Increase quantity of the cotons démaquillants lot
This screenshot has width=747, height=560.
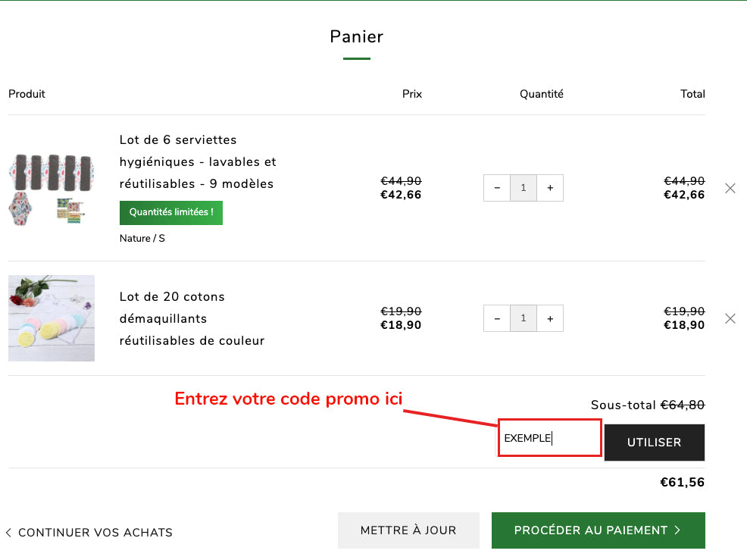[549, 318]
